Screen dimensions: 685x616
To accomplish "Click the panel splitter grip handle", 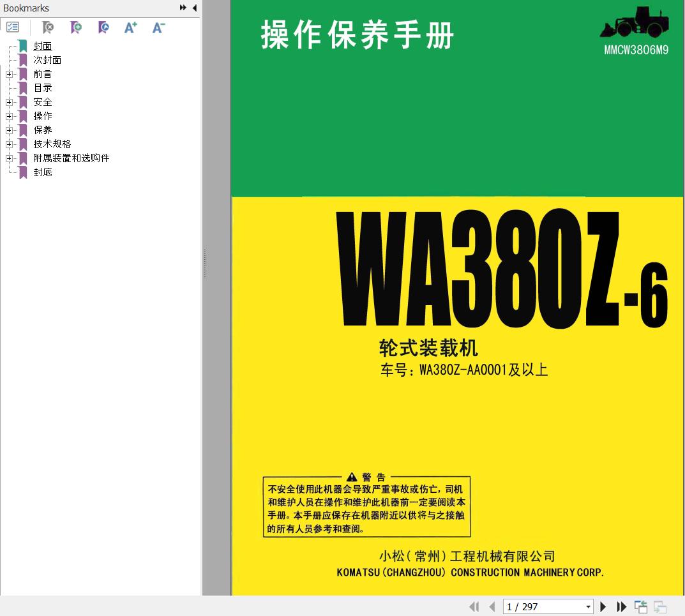I will [x=205, y=264].
